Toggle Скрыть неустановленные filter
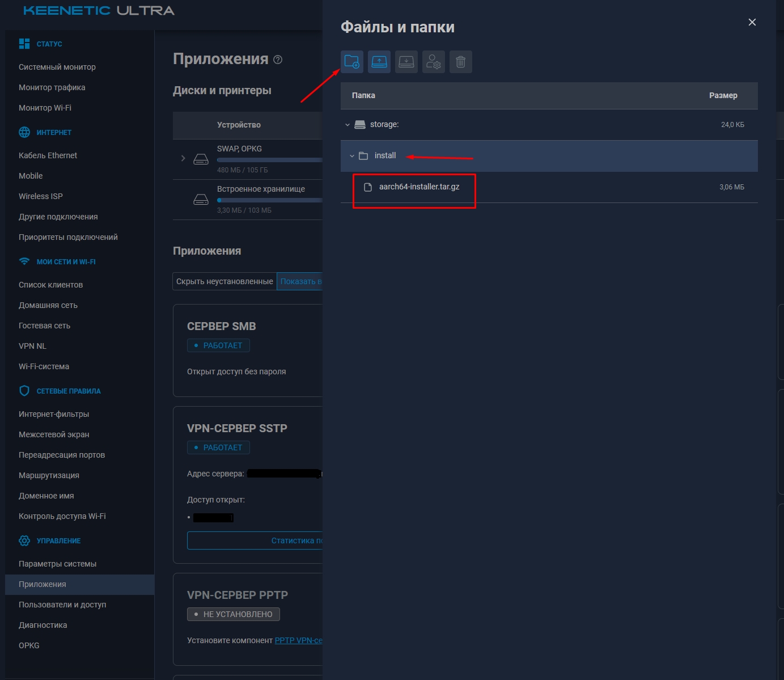Viewport: 784px width, 680px height. tap(224, 281)
